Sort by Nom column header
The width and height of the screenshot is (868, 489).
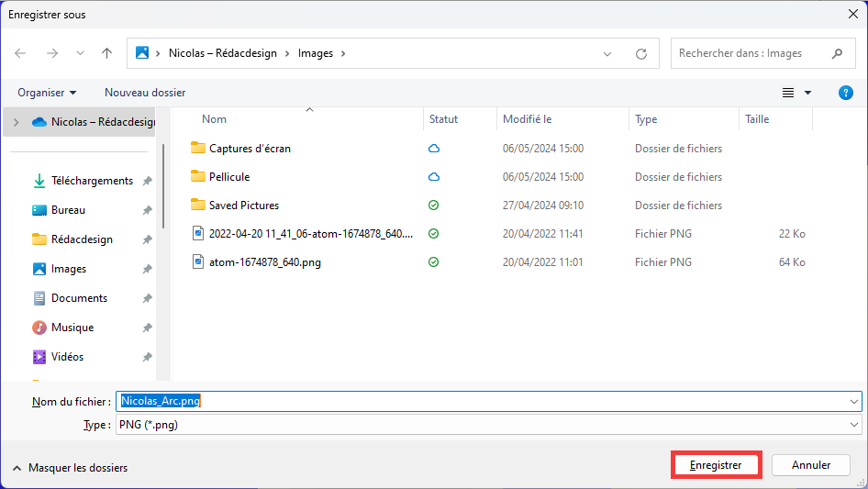pos(214,119)
